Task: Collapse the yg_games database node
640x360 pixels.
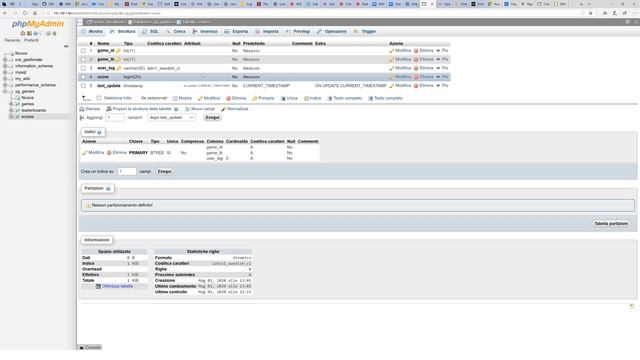Action: pos(5,91)
